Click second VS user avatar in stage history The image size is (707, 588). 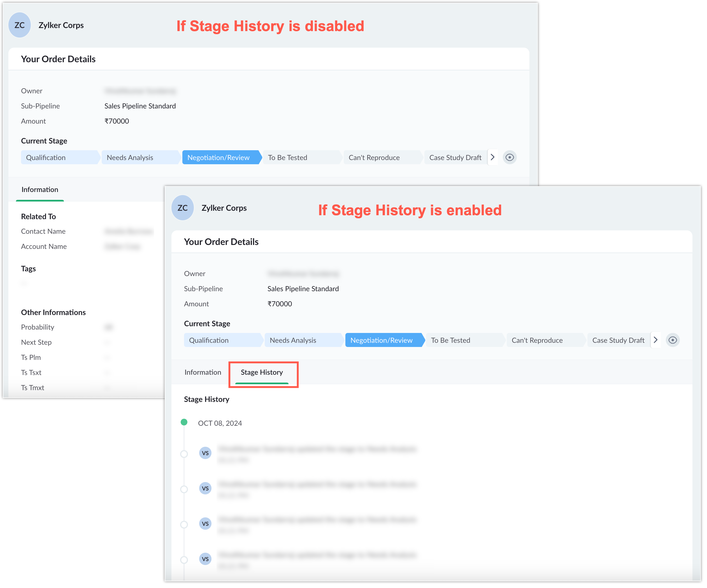(205, 488)
